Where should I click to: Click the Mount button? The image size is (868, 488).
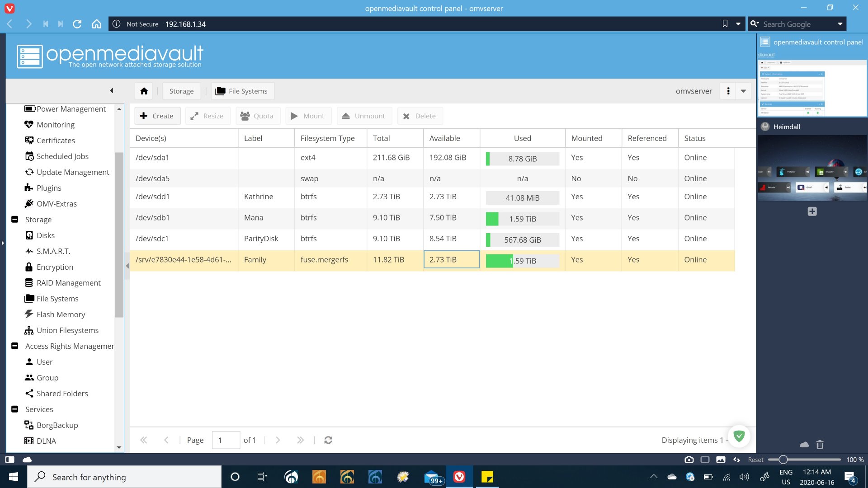coord(308,116)
